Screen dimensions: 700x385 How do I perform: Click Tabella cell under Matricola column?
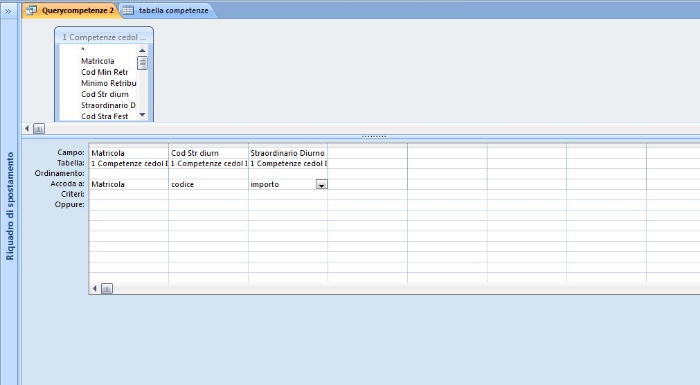pos(129,163)
